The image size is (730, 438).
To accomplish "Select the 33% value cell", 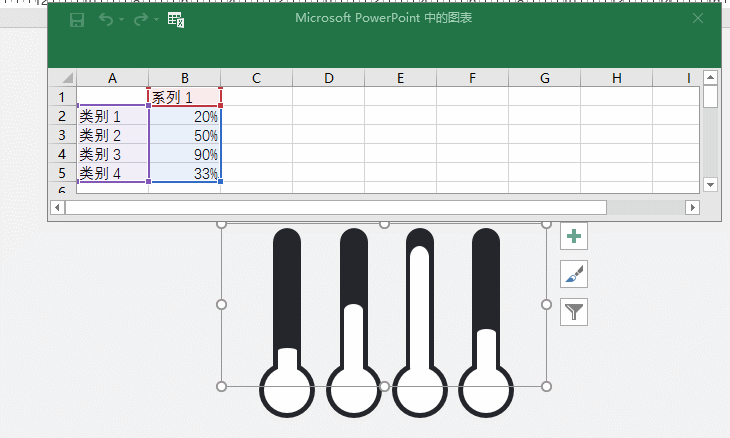I will 184,173.
